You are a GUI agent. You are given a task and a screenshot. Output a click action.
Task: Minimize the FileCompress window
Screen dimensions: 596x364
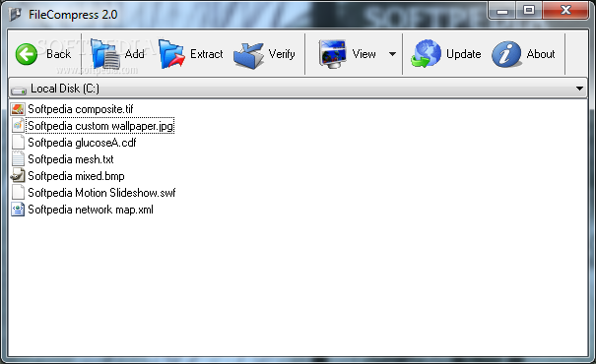(502, 10)
